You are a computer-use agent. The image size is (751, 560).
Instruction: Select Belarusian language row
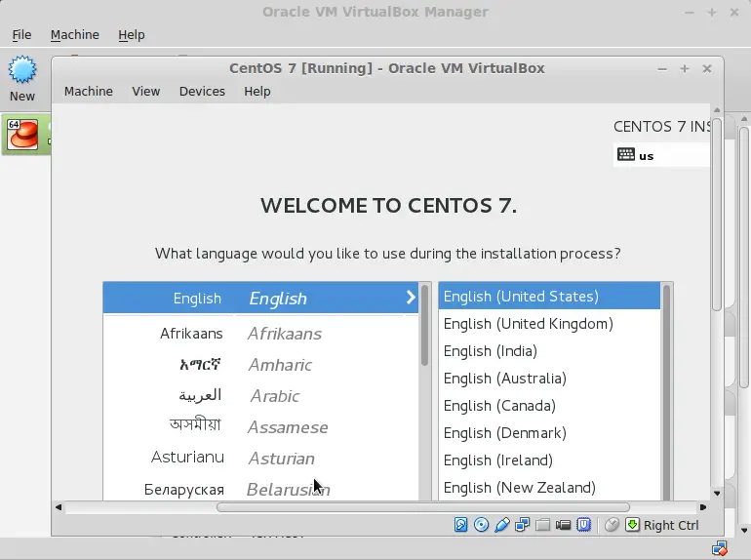(260, 489)
